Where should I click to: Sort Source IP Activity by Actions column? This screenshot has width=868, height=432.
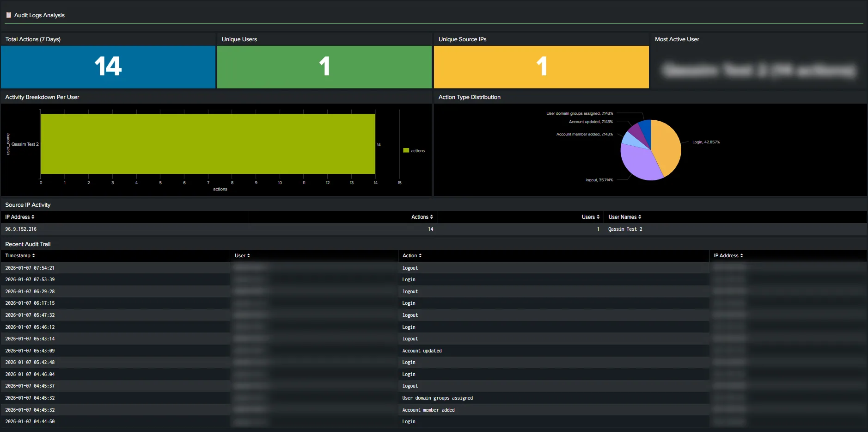pyautogui.click(x=422, y=217)
